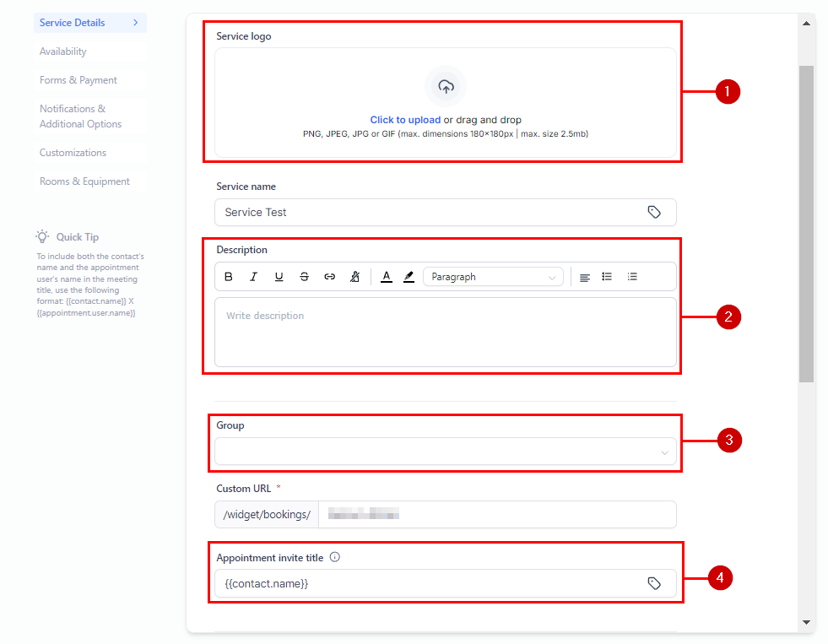Apply strikethrough in Description toolbar
Viewport: 828px width, 644px height.
(304, 277)
